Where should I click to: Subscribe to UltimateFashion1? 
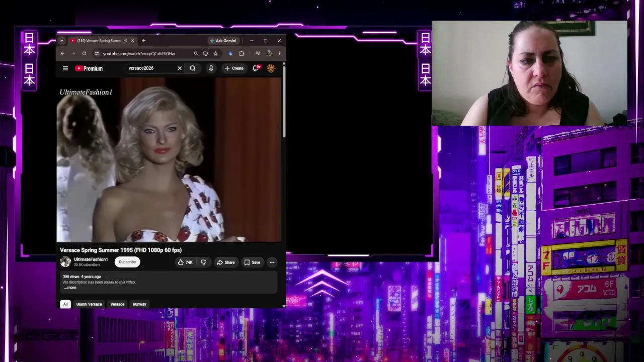click(127, 262)
